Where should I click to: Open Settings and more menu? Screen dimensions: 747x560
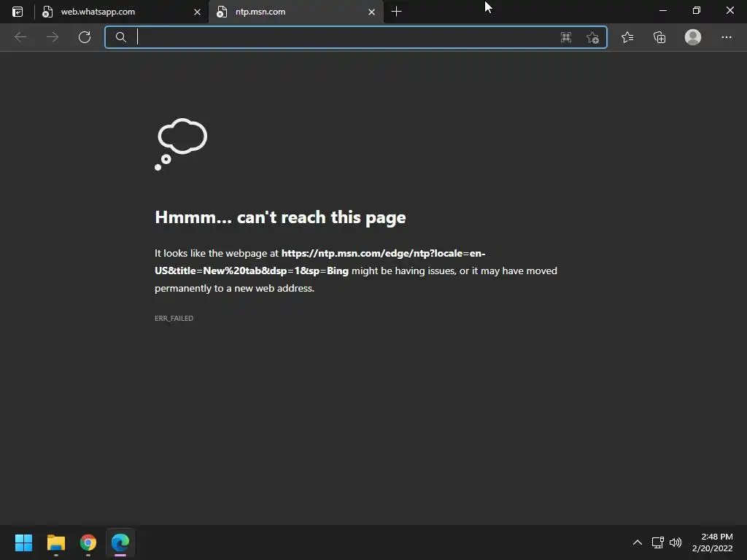[726, 37]
